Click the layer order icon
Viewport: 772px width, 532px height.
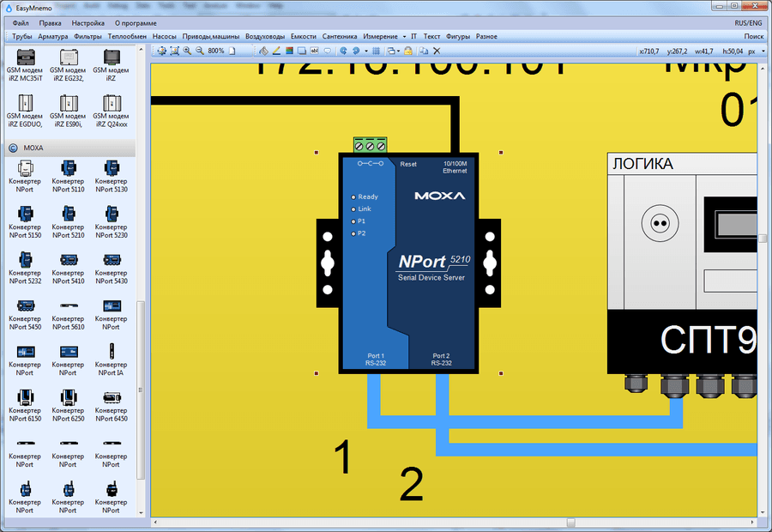(x=391, y=51)
